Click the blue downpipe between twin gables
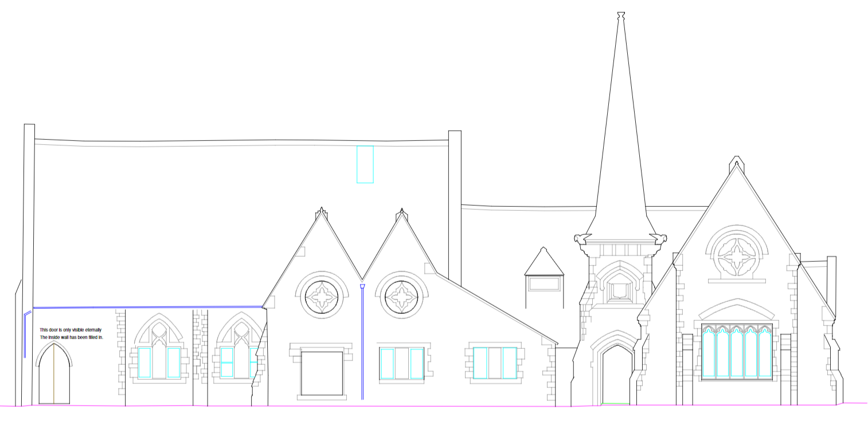Image resolution: width=868 pixels, height=421 pixels. pyautogui.click(x=362, y=341)
